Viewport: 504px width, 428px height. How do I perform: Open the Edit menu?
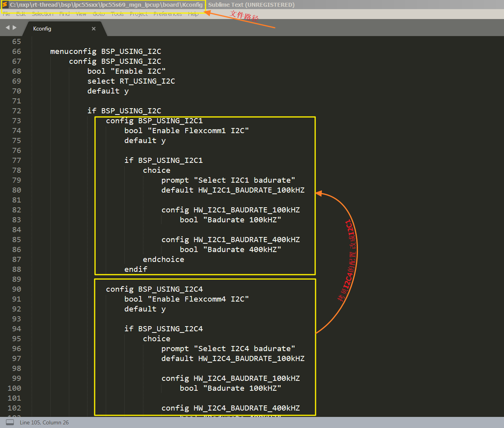[21, 14]
